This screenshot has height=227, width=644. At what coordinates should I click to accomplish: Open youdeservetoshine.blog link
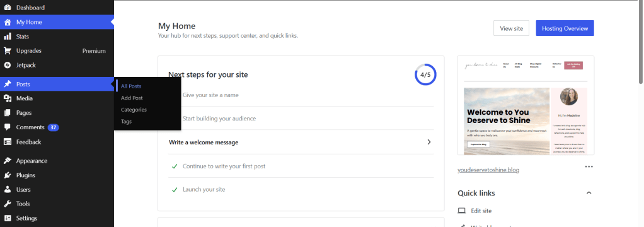(488, 170)
